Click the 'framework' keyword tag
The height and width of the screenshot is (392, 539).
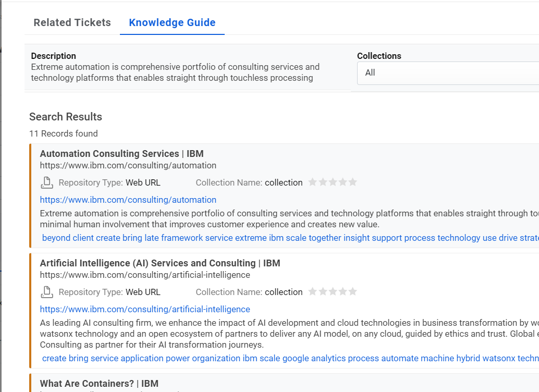(x=182, y=238)
